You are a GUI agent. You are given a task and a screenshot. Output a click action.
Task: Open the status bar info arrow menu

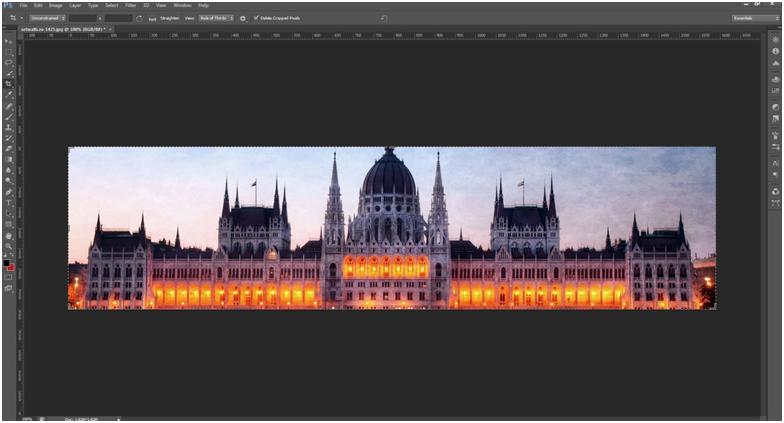(118, 419)
